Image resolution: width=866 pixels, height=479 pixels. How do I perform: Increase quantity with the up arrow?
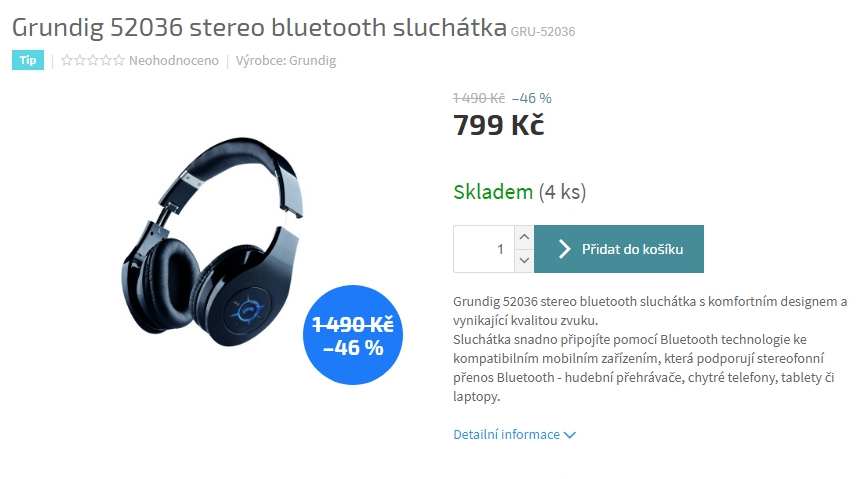coord(524,237)
